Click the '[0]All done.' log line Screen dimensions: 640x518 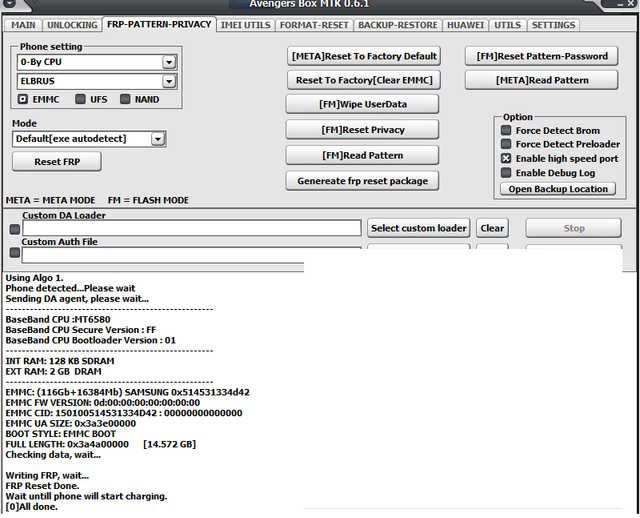point(31,507)
